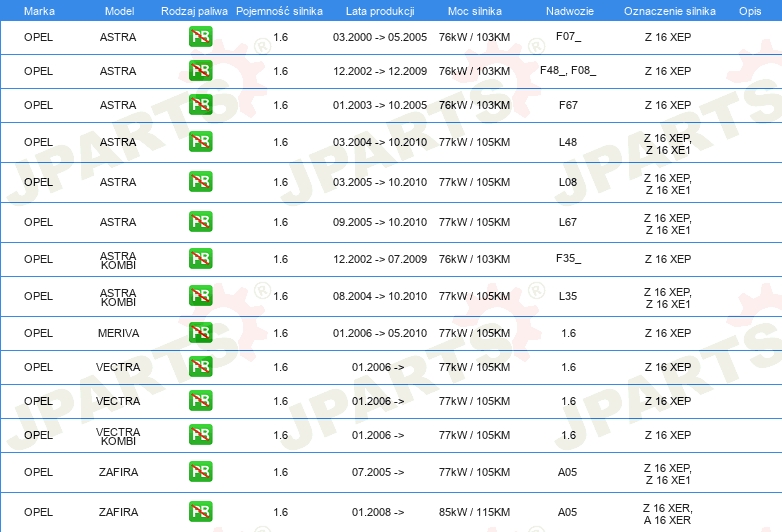This screenshot has width=782, height=532.
Task: Click the Nadwozie column header
Action: click(570, 11)
